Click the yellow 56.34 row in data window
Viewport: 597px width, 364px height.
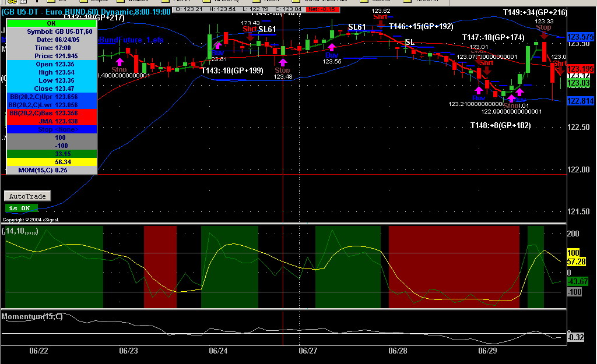[x=52, y=162]
